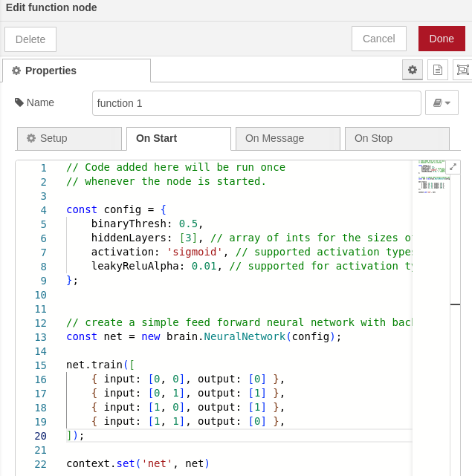Select the On Start tab

pos(178,138)
